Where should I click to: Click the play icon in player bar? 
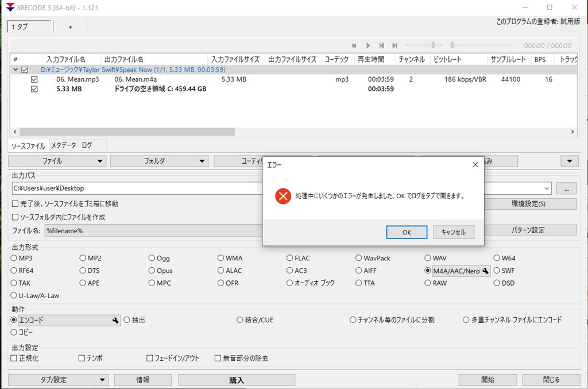click(x=368, y=45)
